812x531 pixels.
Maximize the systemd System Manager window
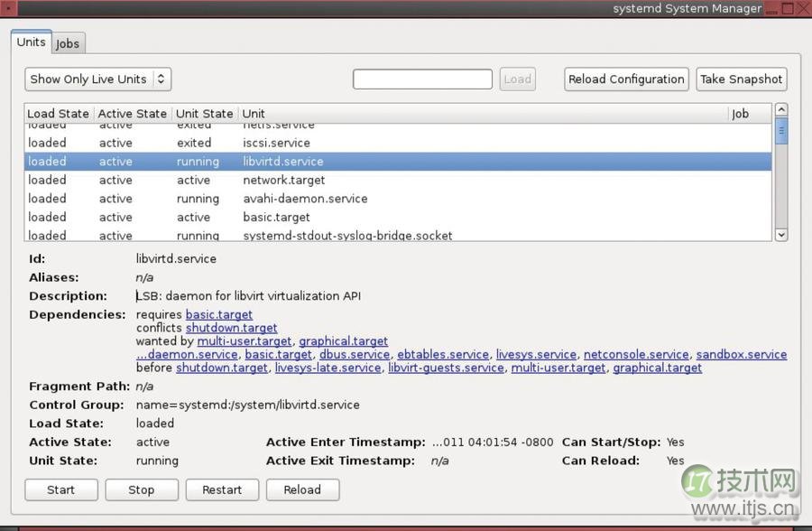(x=789, y=8)
